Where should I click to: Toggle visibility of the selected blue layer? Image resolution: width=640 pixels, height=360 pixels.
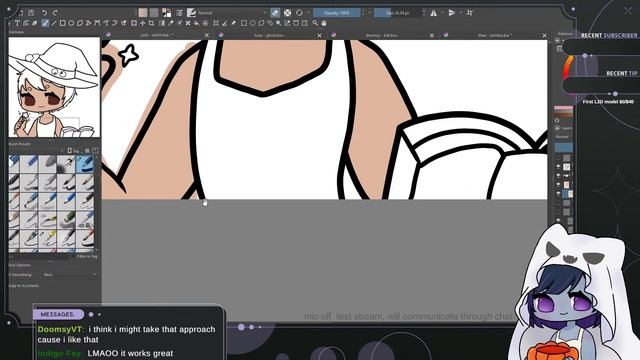(558, 193)
